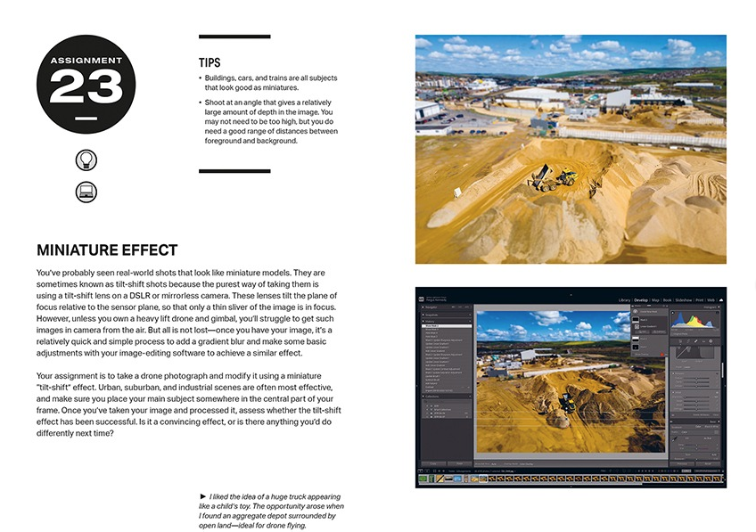Collapse the left panel group arrow
Image resolution: width=756 pixels, height=532 pixels.
coord(416,386)
